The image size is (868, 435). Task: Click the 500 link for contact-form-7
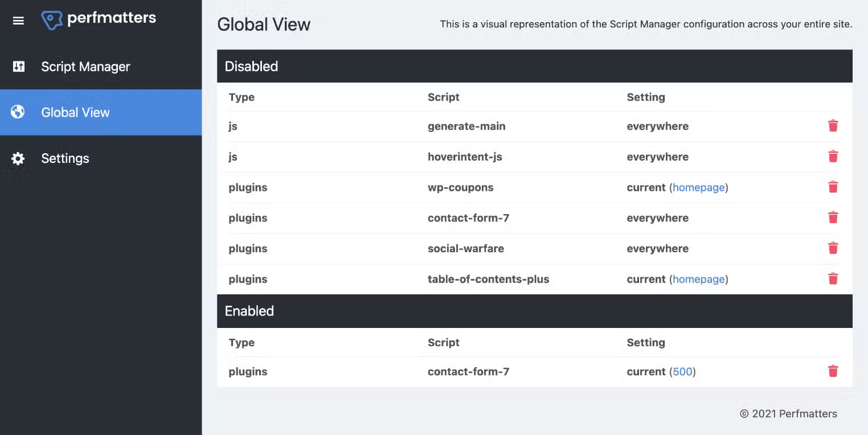tap(683, 371)
